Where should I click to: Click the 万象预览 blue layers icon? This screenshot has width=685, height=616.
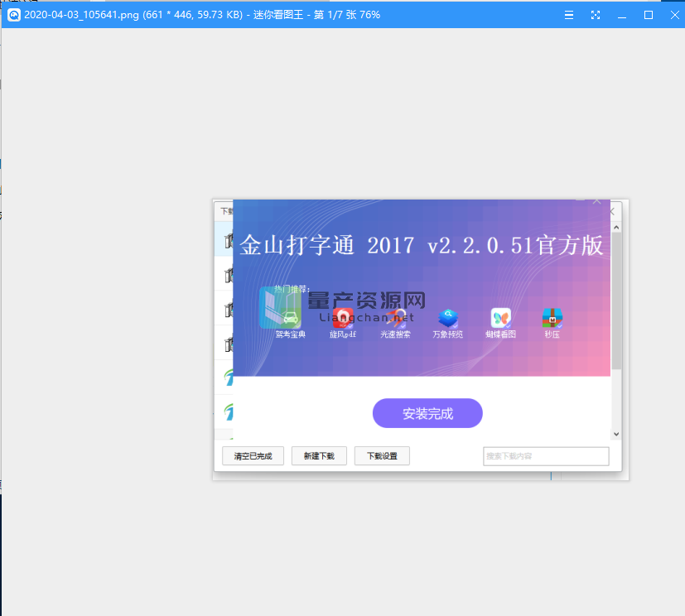[448, 318]
